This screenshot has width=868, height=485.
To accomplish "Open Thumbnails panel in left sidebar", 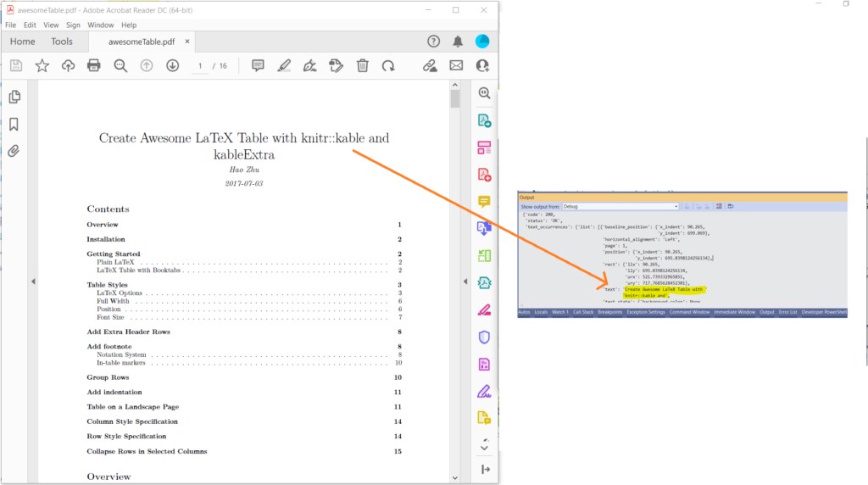I will point(14,98).
